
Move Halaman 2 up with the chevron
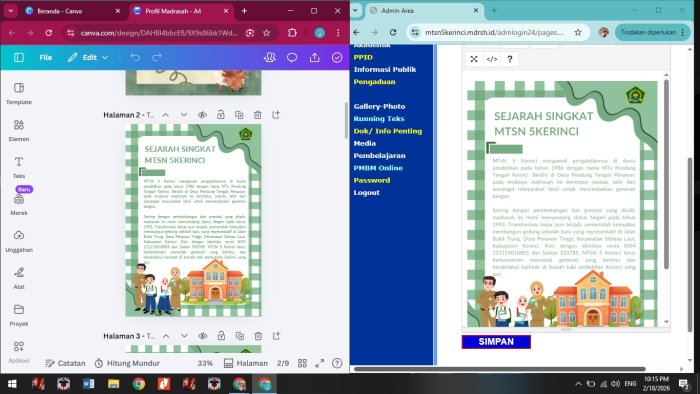click(x=165, y=115)
